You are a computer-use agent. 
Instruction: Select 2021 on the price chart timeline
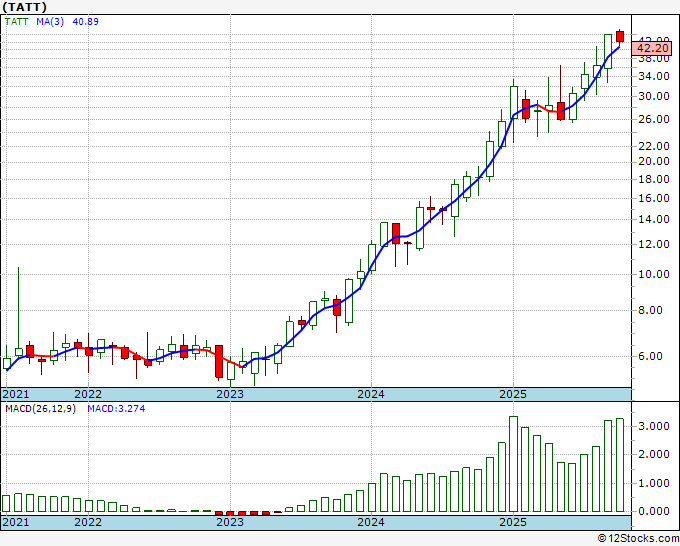[x=15, y=394]
